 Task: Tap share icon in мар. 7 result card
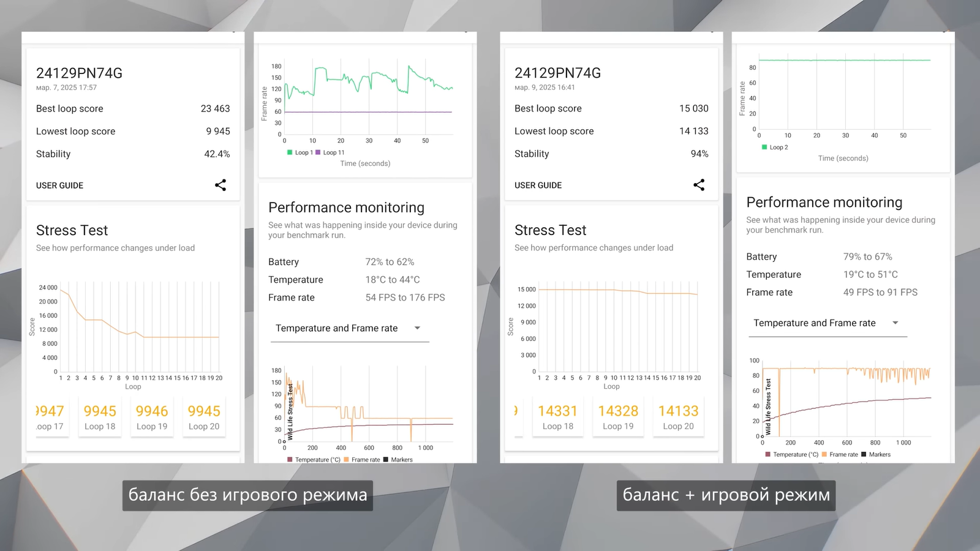click(221, 185)
